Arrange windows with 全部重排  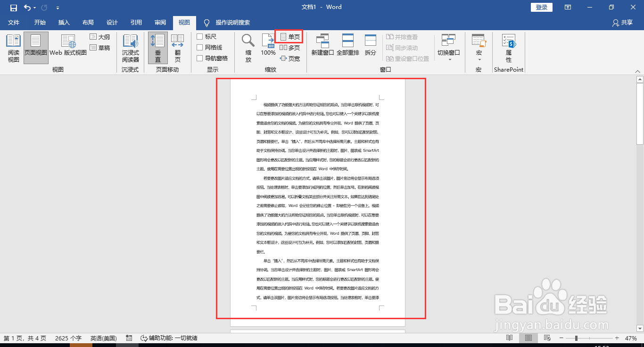tap(347, 45)
